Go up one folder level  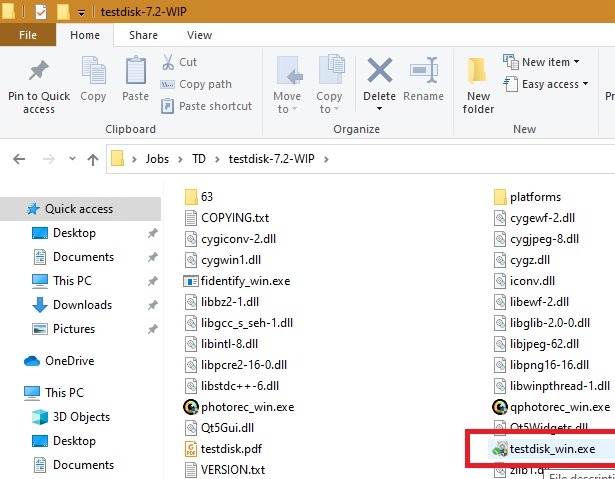coord(93,159)
